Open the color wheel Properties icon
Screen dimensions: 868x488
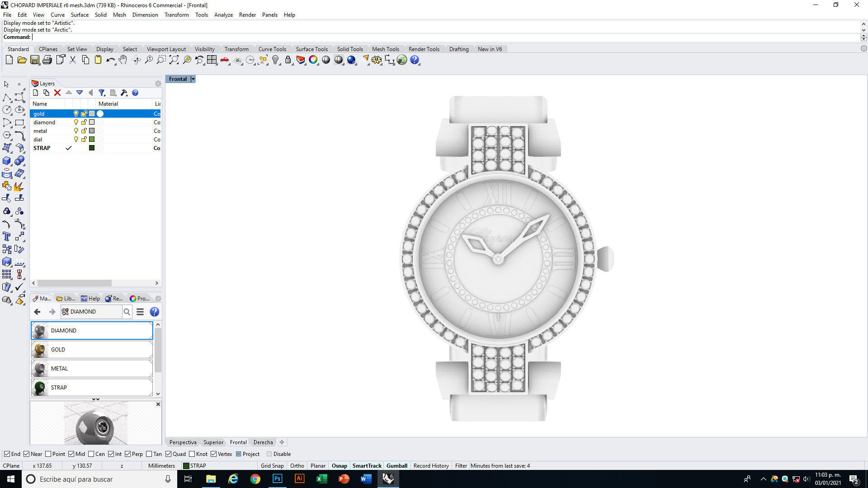[313, 60]
